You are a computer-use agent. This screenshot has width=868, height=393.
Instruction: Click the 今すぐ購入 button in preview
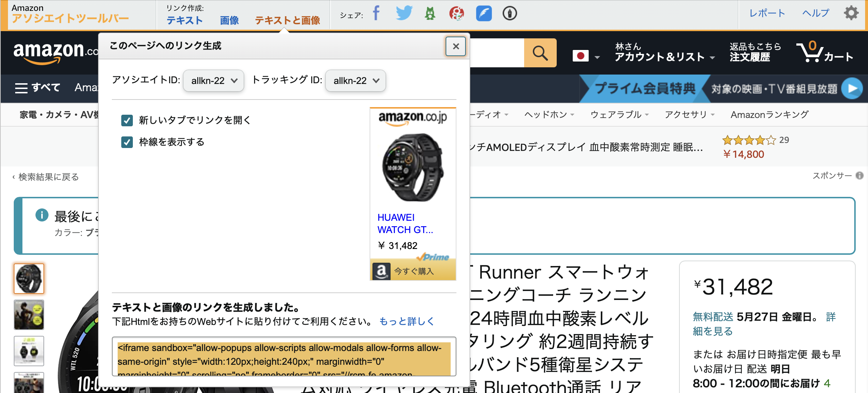tap(413, 271)
